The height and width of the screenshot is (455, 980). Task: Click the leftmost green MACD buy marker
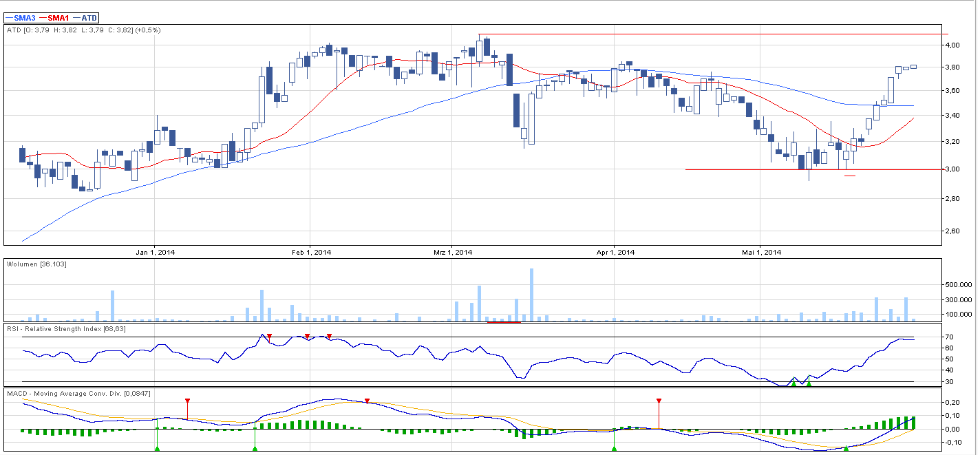click(157, 449)
